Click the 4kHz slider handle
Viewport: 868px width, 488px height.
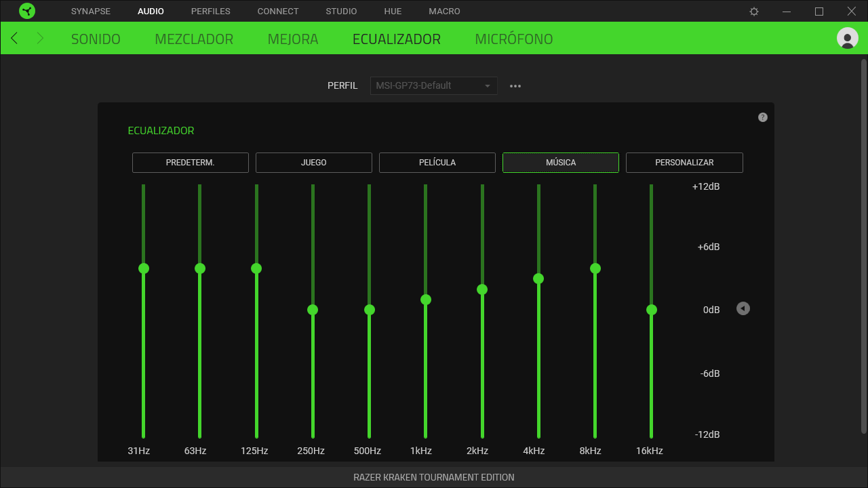538,279
